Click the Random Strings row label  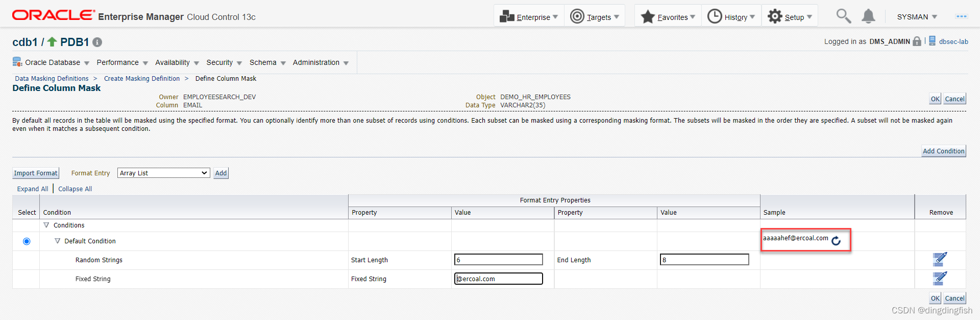pos(99,260)
